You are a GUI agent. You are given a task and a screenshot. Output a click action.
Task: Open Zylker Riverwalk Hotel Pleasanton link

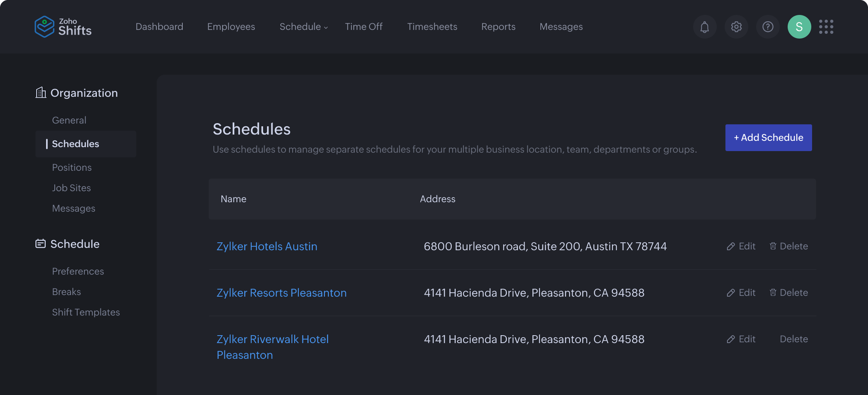(273, 347)
